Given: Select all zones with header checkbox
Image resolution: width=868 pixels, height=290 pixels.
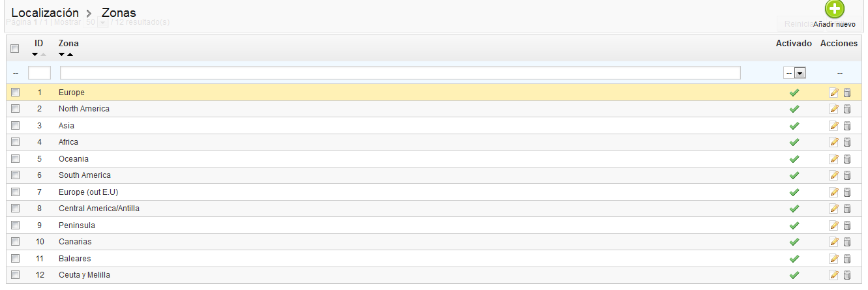Looking at the screenshot, I should point(16,48).
